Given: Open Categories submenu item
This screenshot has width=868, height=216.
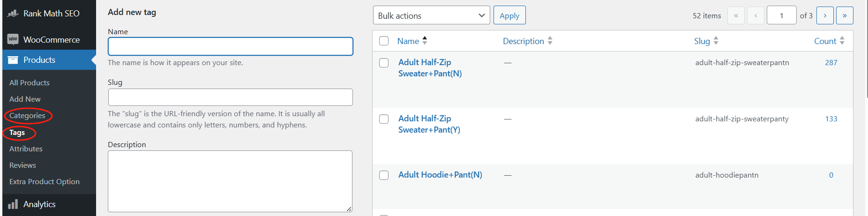Looking at the screenshot, I should 27,116.
